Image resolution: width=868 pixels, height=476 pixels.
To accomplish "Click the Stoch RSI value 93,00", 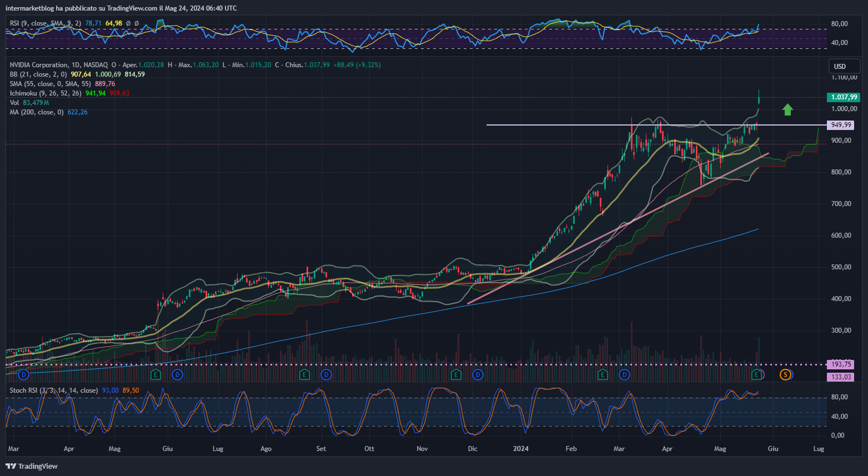I will pyautogui.click(x=111, y=390).
